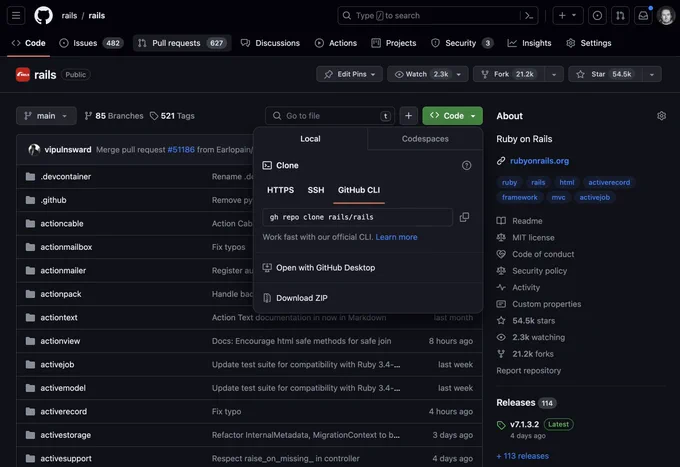Screen dimensions: 680x467
Task: Copy the gh repo clone command
Action: coord(464,217)
